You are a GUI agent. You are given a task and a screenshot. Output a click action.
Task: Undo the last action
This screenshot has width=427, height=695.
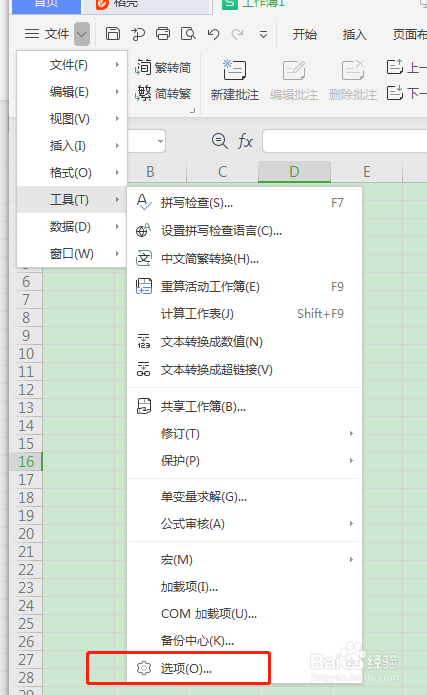213,34
